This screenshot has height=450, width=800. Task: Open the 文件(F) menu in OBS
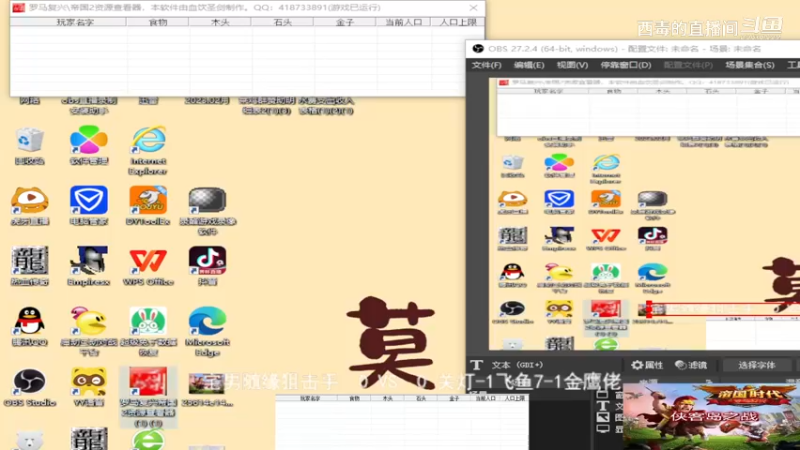[486, 65]
